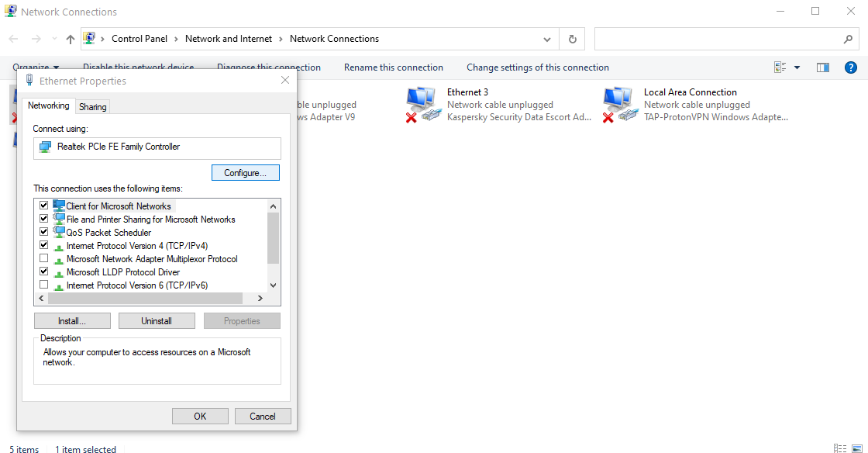Uncheck Microsoft LLDP Protocol Driver
The image size is (868, 453).
coord(43,271)
